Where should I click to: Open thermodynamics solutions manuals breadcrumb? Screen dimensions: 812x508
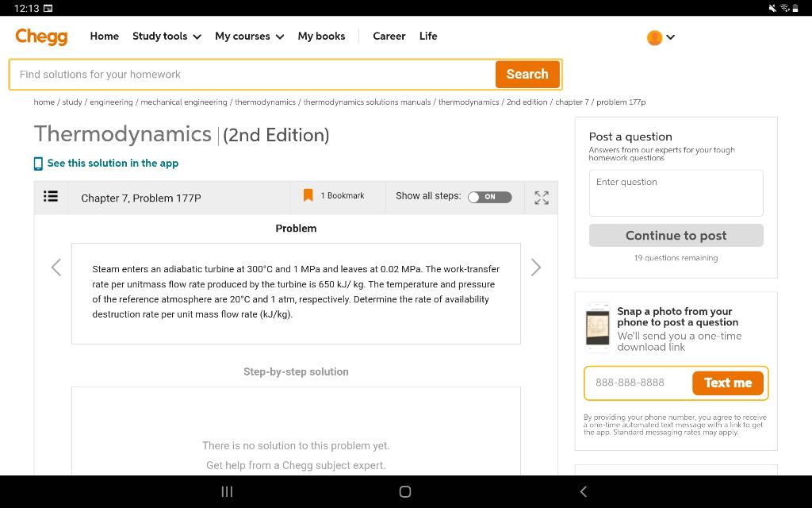(367, 102)
